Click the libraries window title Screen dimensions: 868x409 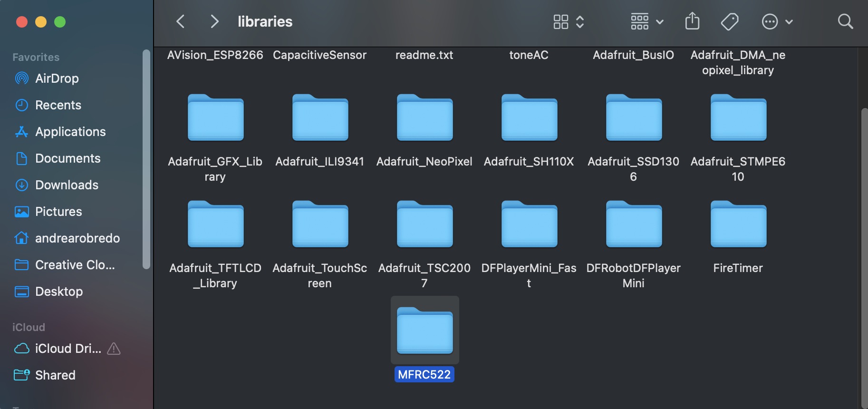(265, 21)
